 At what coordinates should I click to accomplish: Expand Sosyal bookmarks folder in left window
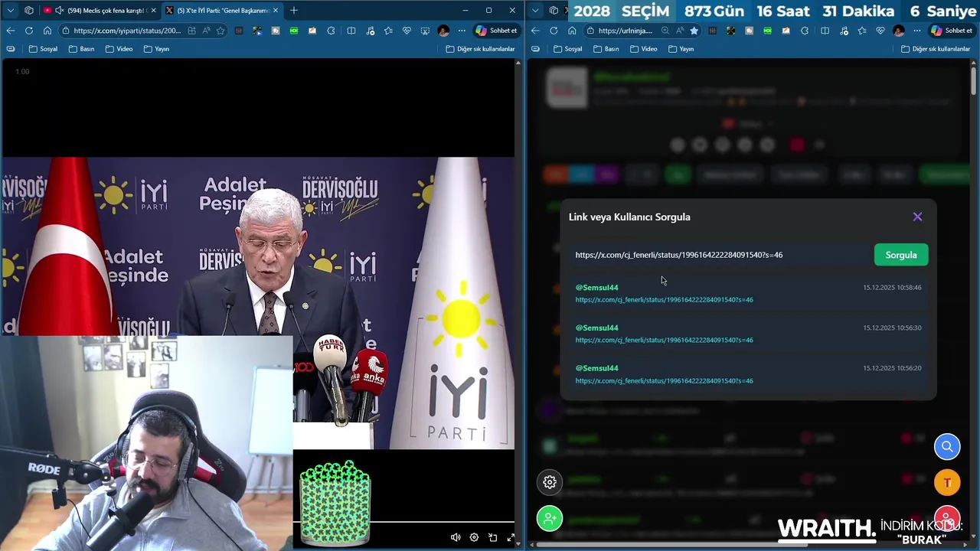pyautogui.click(x=43, y=49)
